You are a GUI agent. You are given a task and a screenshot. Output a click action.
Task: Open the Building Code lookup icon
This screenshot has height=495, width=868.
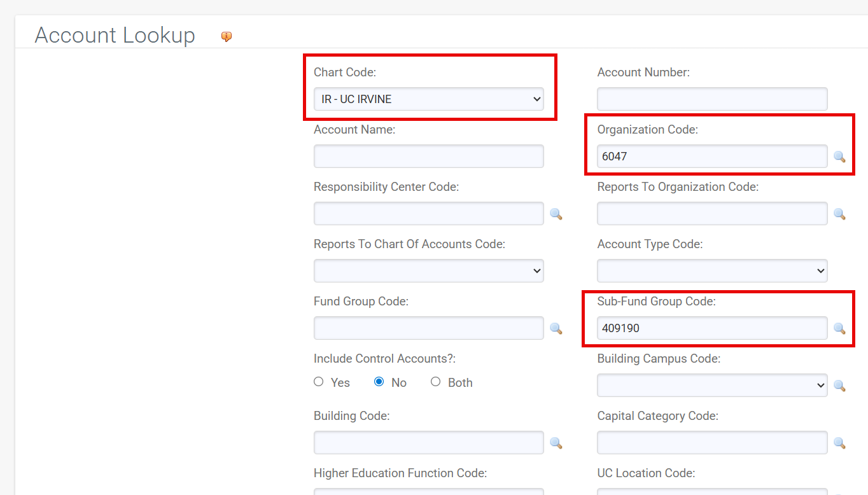point(556,443)
